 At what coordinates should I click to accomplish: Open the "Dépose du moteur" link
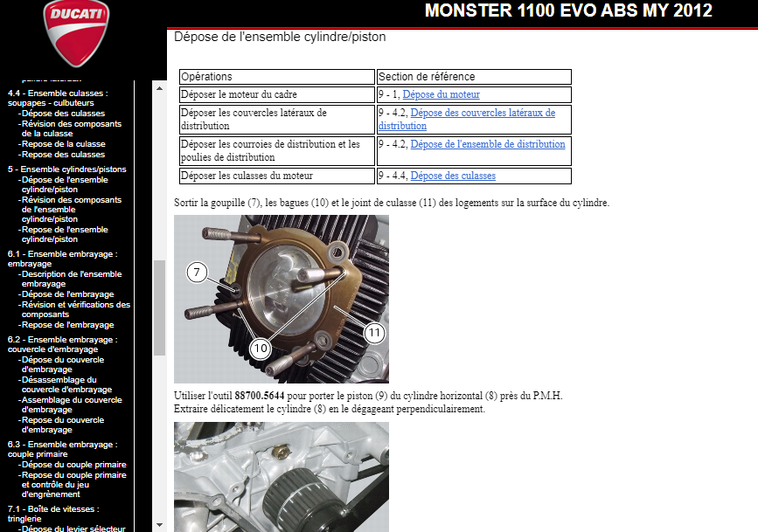coord(441,94)
